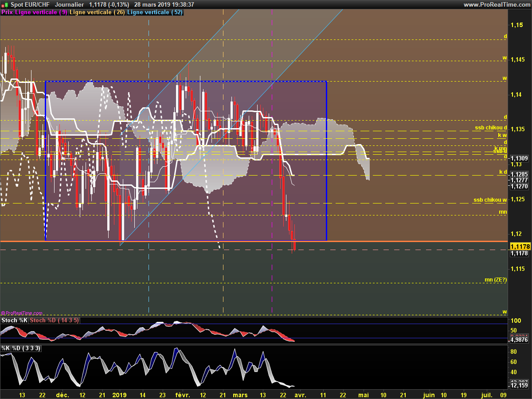This screenshot has width=532, height=399.
Task: Click the Stoch %D (14 3 5) label
Action: pos(55,320)
